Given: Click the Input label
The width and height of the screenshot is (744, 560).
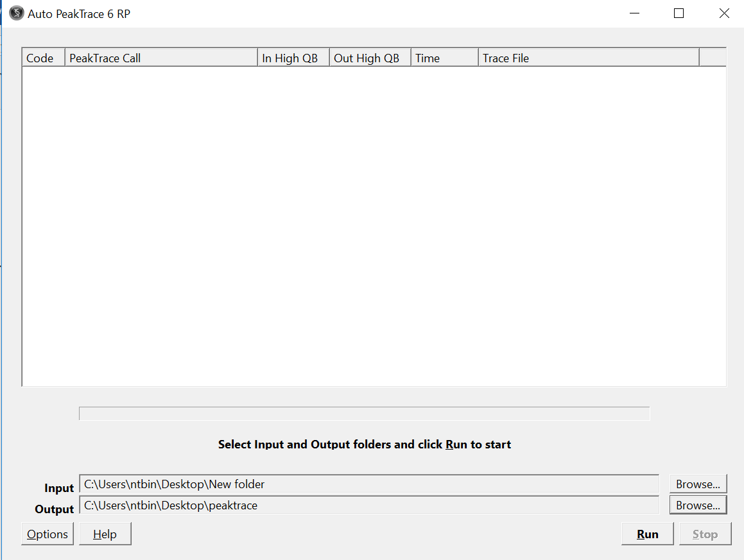Looking at the screenshot, I should point(59,488).
